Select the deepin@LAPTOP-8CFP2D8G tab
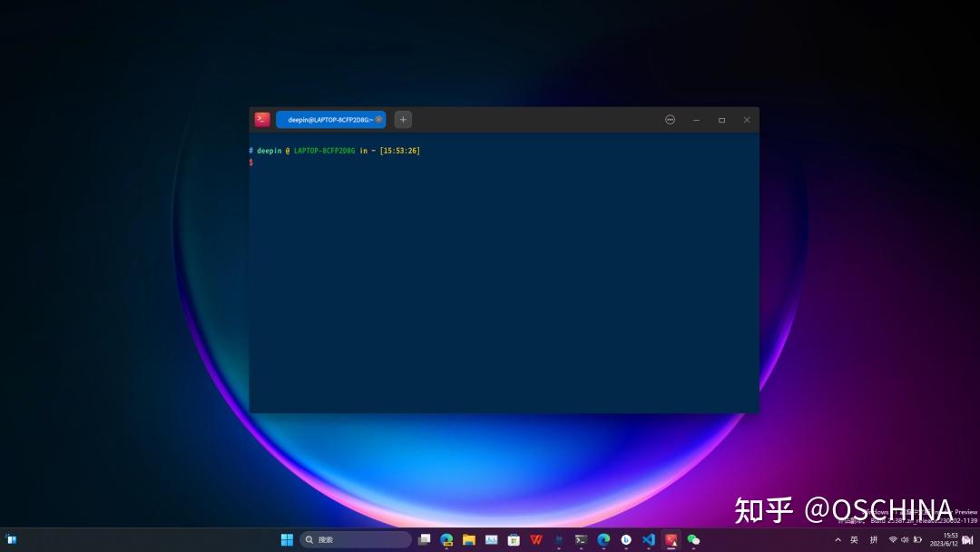The width and height of the screenshot is (980, 552). click(x=327, y=119)
